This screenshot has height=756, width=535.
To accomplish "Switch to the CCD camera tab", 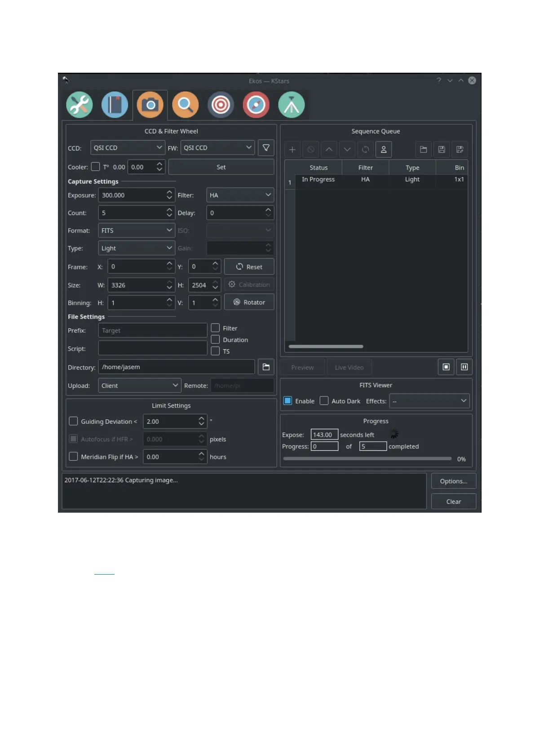I will point(150,105).
